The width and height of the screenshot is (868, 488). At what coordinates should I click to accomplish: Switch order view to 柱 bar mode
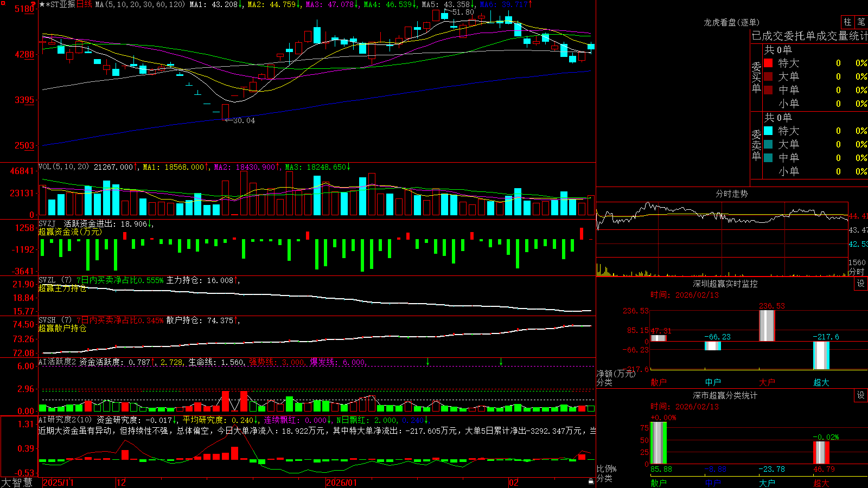[847, 22]
